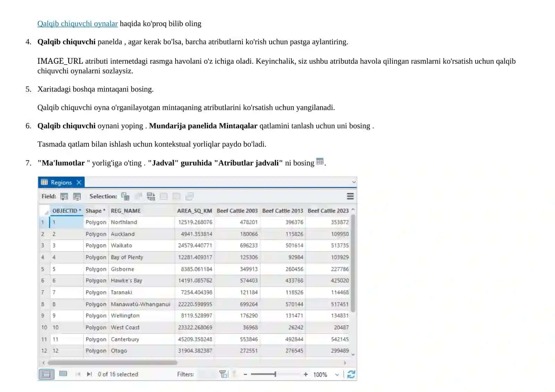The width and height of the screenshot is (555, 392).
Task: Sort by the OBJECTID column header
Action: [x=67, y=211]
